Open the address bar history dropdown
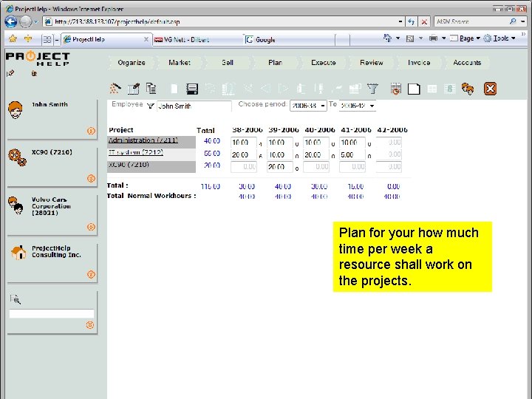This screenshot has height=399, width=532. coord(400,21)
